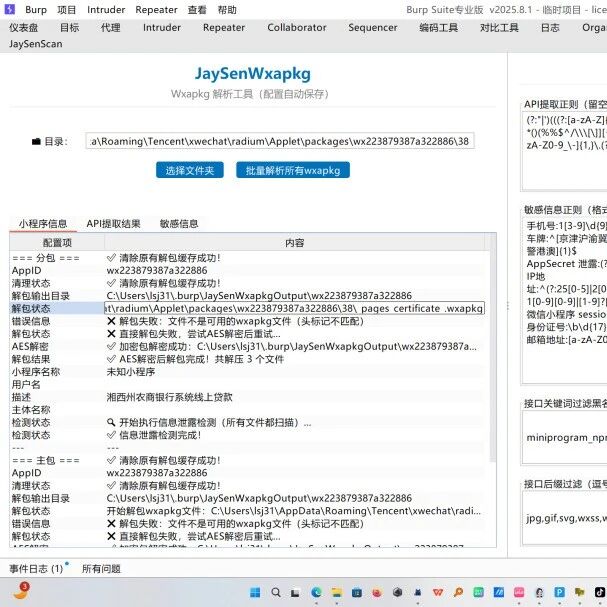Open 事件日志 (1) in the status bar

pyautogui.click(x=36, y=569)
